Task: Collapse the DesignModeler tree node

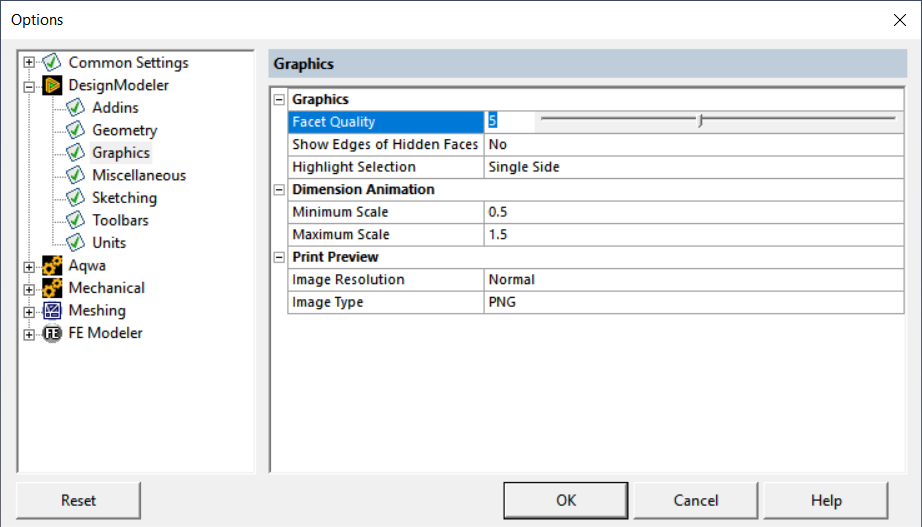Action: click(29, 87)
